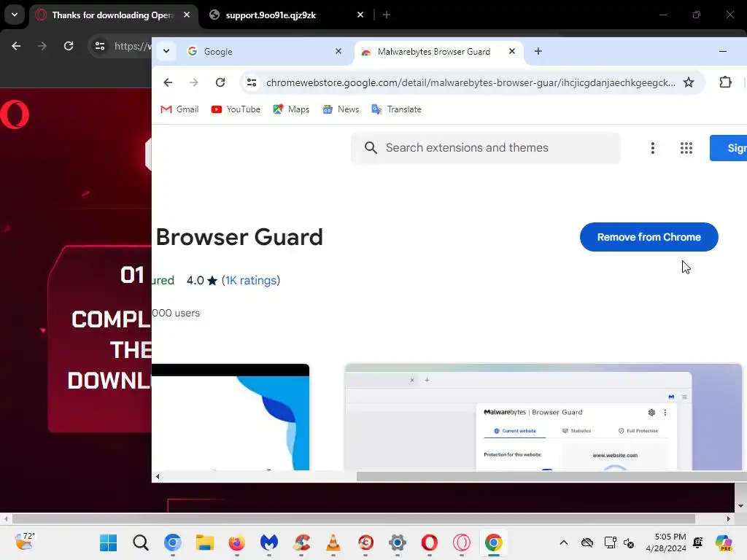This screenshot has height=560, width=747.
Task: Expand Chrome's tab search dropdown
Action: click(x=166, y=51)
